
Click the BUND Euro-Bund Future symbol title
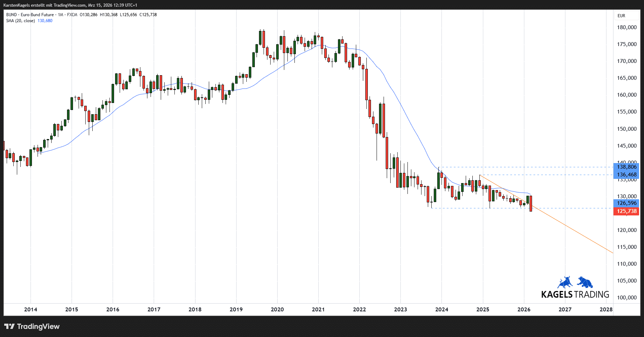click(30, 15)
